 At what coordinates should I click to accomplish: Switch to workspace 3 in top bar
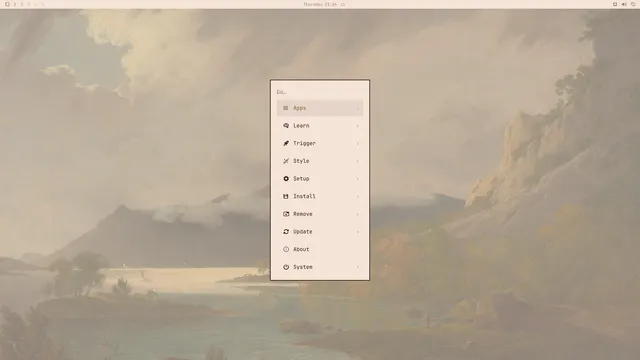pyautogui.click(x=29, y=4)
